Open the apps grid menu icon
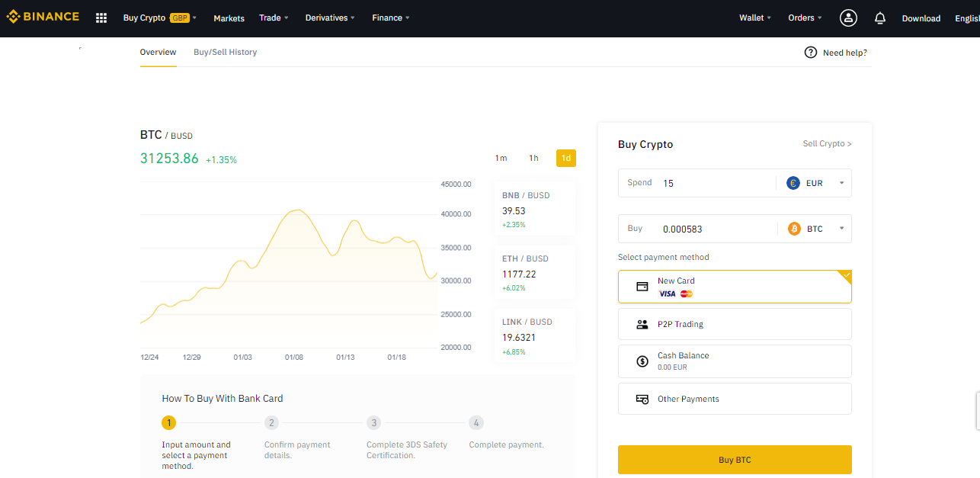This screenshot has width=980, height=478. [101, 18]
